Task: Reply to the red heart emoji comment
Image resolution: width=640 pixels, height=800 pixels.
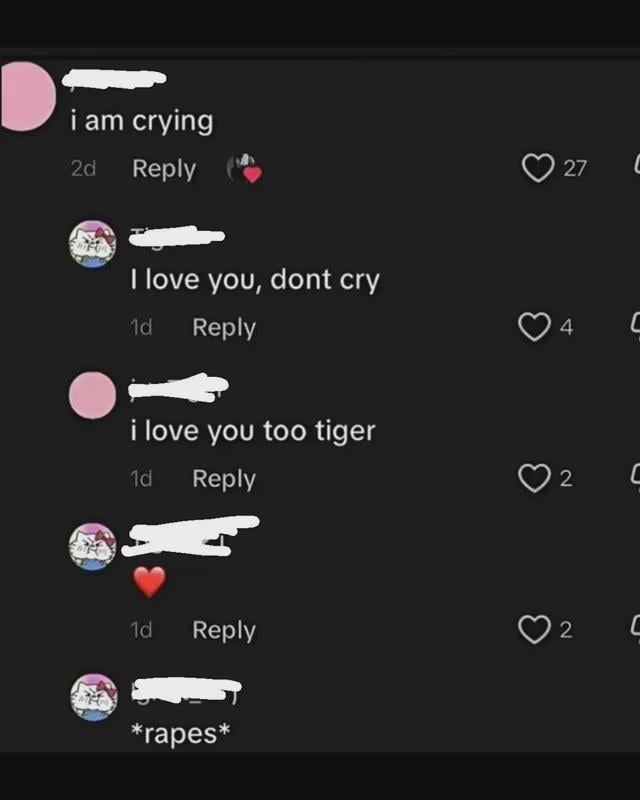Action: (x=224, y=630)
